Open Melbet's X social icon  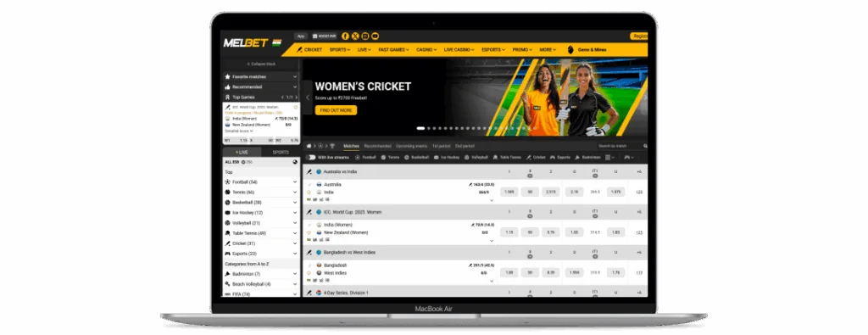coord(355,36)
